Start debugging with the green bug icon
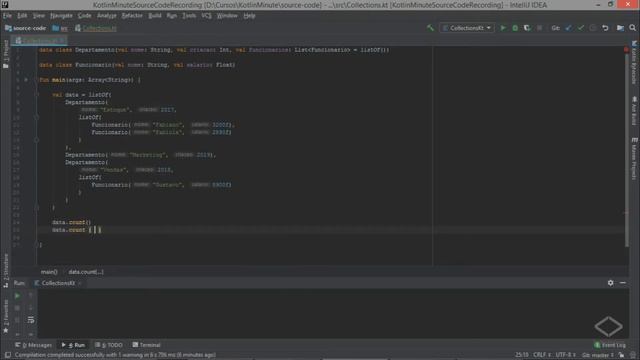 pos(515,28)
